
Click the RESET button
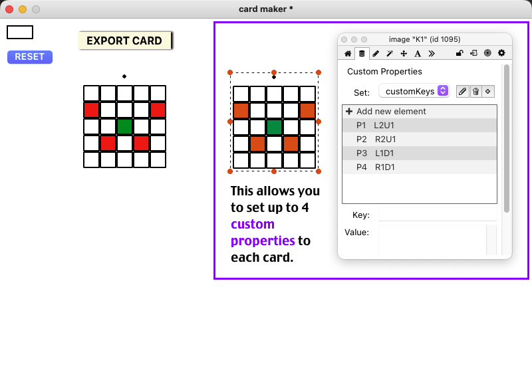coord(30,57)
